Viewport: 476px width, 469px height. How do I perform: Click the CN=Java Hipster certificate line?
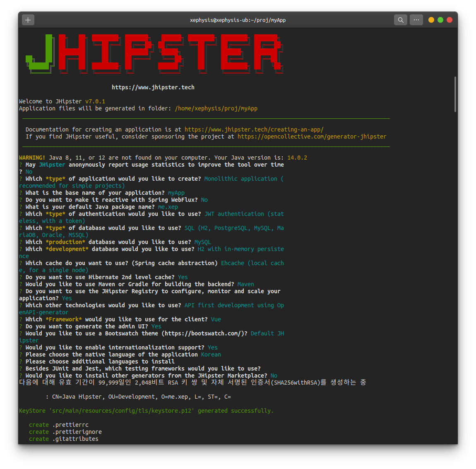pyautogui.click(x=138, y=397)
